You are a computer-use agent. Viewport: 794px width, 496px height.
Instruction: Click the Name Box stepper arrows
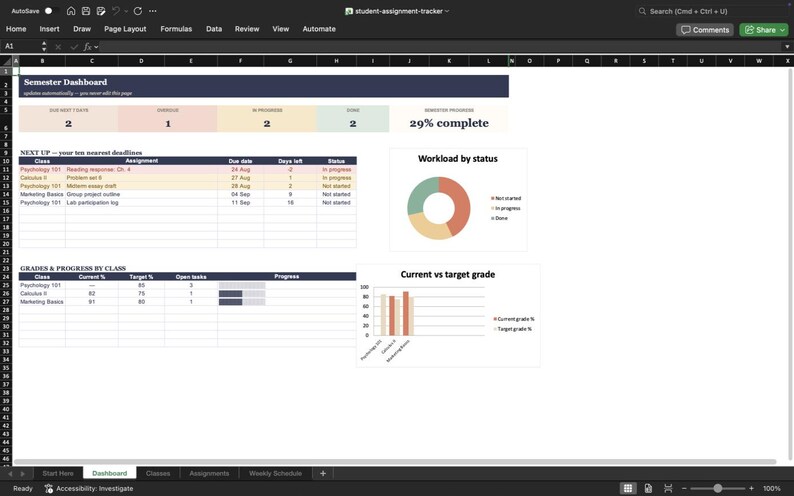tap(44, 46)
